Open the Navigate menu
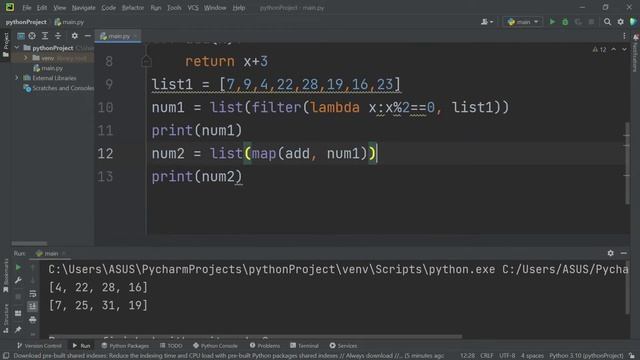Viewport: 640px width, 360px height. 83,8
